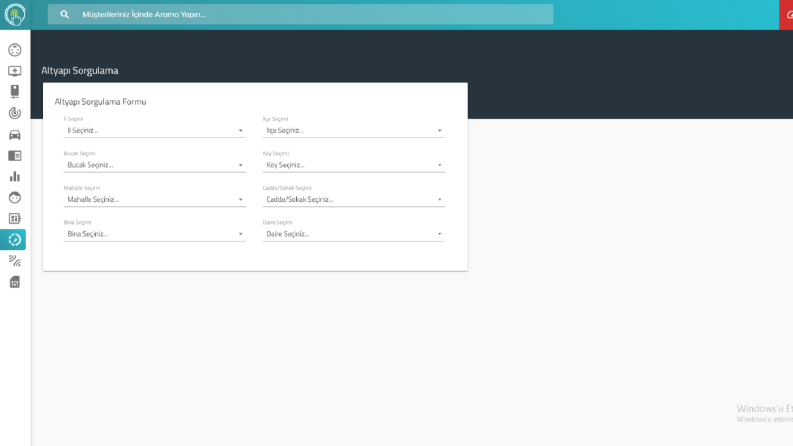Select the active Altyapı Sorgulama sidebar icon
The image size is (793, 446).
click(15, 240)
